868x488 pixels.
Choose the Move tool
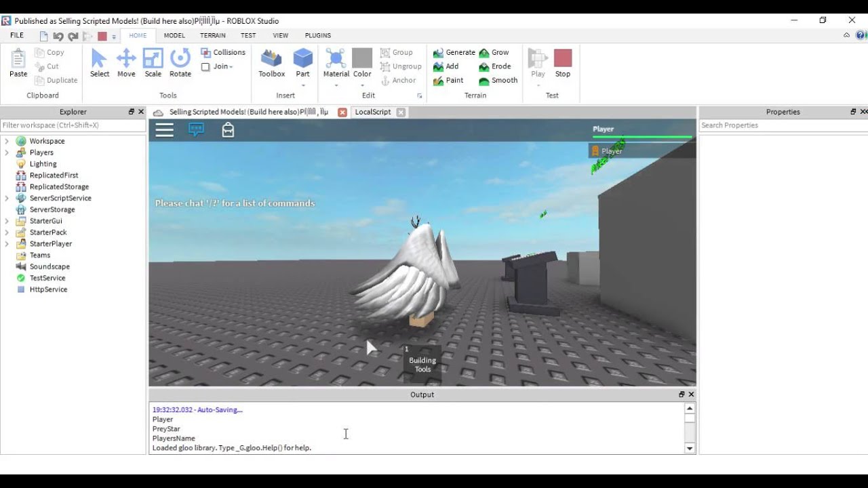pos(126,63)
